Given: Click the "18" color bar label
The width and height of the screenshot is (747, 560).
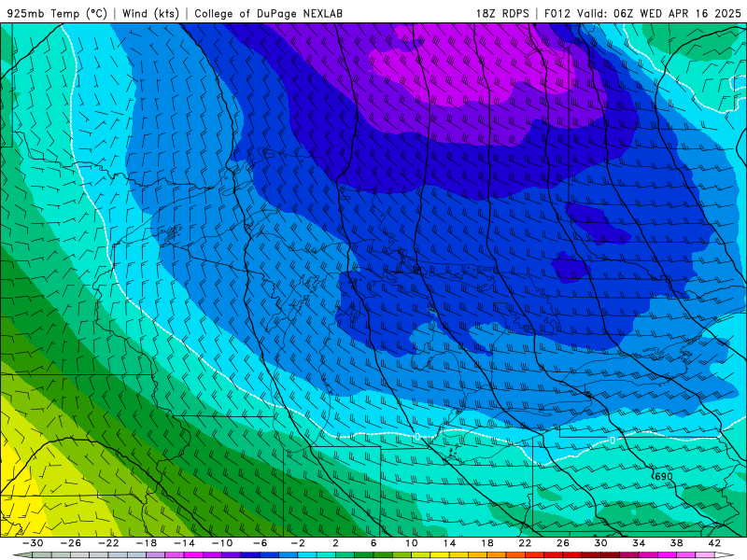Looking at the screenshot, I should (487, 543).
